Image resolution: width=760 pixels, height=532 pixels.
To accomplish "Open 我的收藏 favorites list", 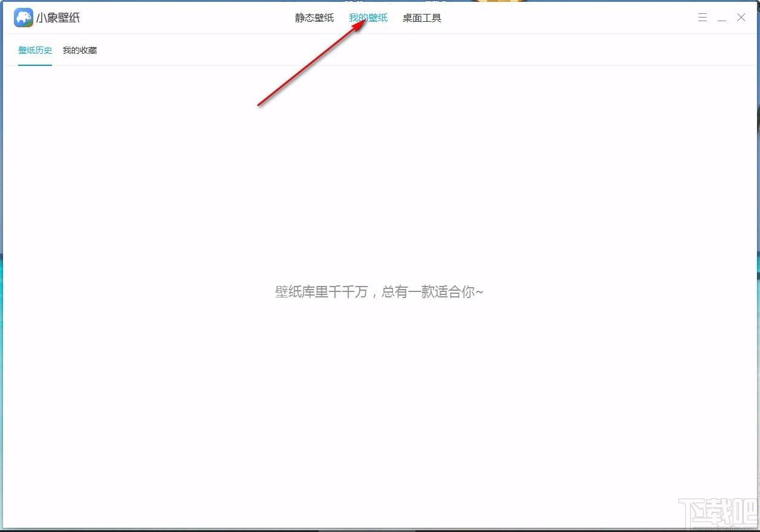I will [79, 50].
